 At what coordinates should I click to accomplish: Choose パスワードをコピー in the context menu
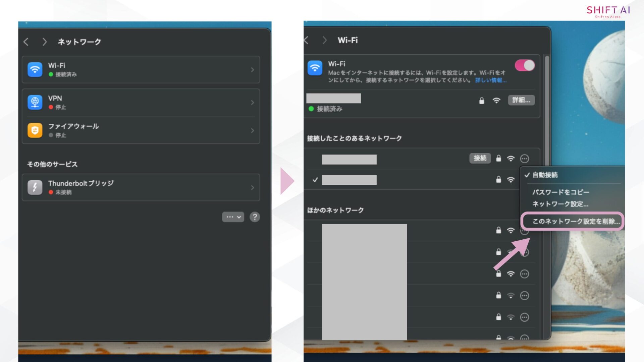[x=561, y=192]
